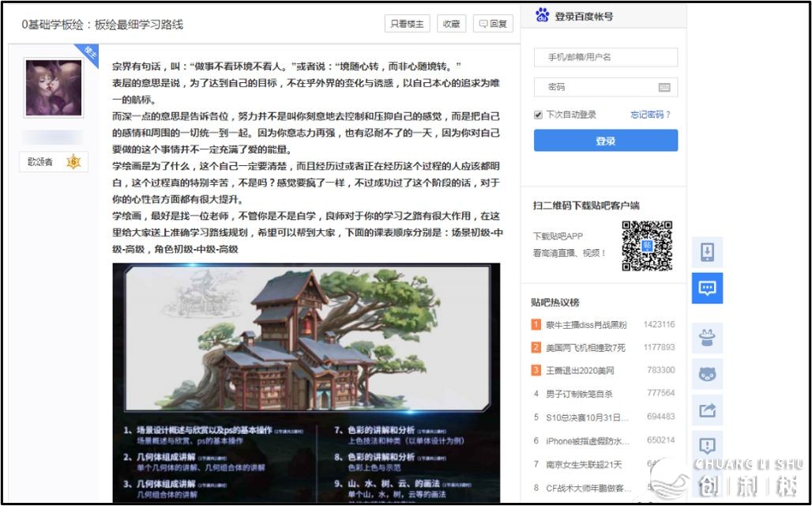Click the level 6 star badge
This screenshot has width=812, height=506.
[x=73, y=162]
